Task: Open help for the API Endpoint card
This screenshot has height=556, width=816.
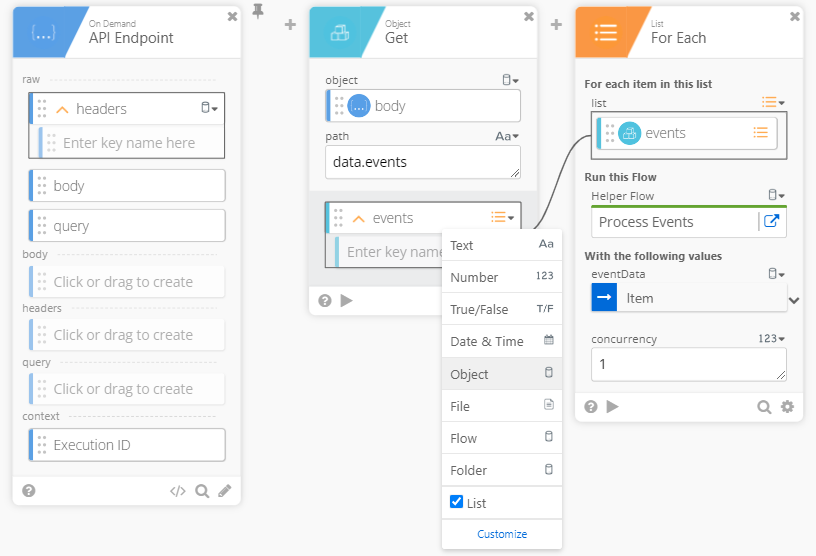Action: coord(29,491)
